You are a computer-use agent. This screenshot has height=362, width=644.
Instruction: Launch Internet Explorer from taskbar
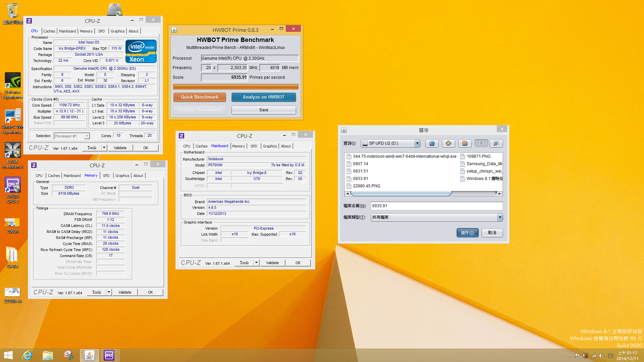[27, 355]
